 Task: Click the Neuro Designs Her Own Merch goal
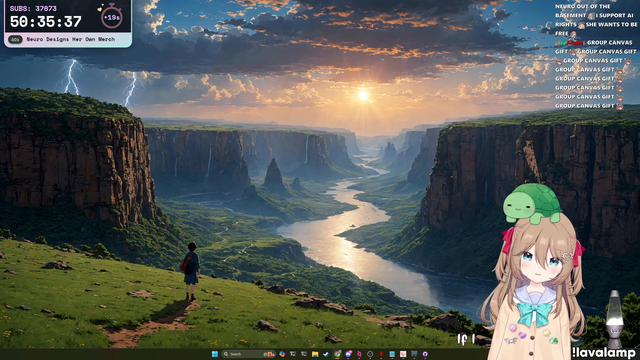coord(71,40)
